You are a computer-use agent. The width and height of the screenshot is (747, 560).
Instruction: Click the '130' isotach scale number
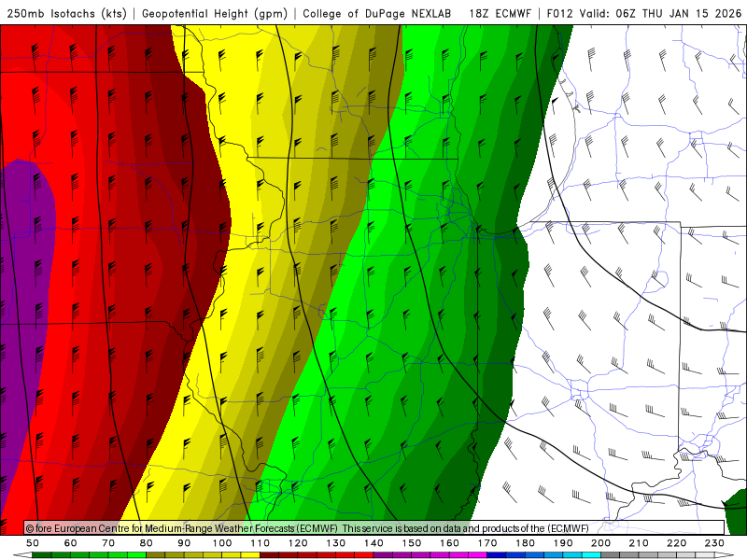pos(336,543)
